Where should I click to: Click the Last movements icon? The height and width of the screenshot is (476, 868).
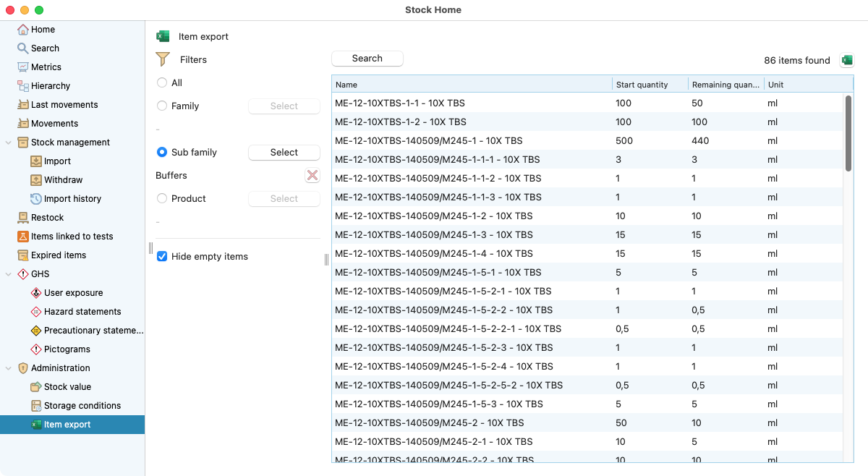pyautogui.click(x=23, y=105)
